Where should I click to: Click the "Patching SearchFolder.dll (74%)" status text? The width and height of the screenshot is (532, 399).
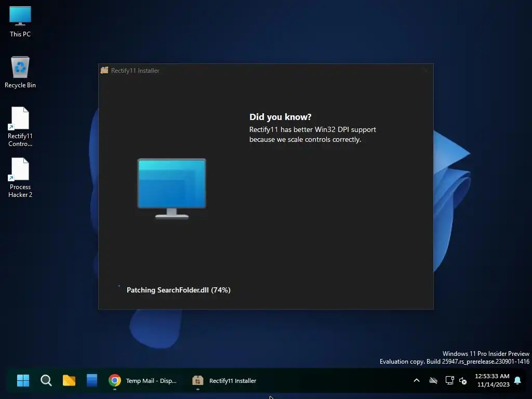click(179, 290)
